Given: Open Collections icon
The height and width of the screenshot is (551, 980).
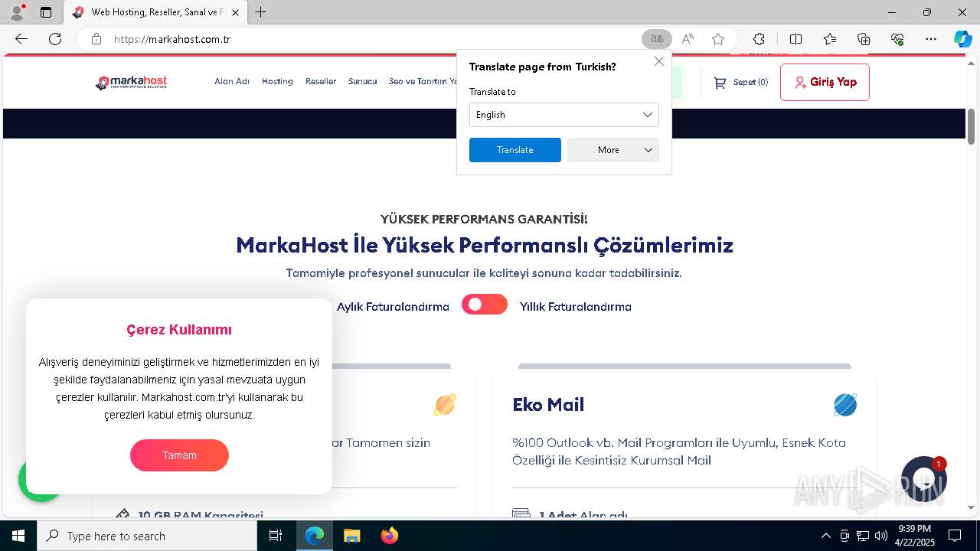Looking at the screenshot, I should point(864,39).
